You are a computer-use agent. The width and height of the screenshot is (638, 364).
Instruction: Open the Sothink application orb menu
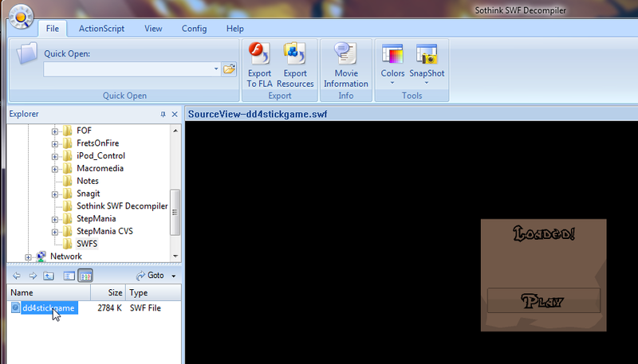tap(22, 16)
